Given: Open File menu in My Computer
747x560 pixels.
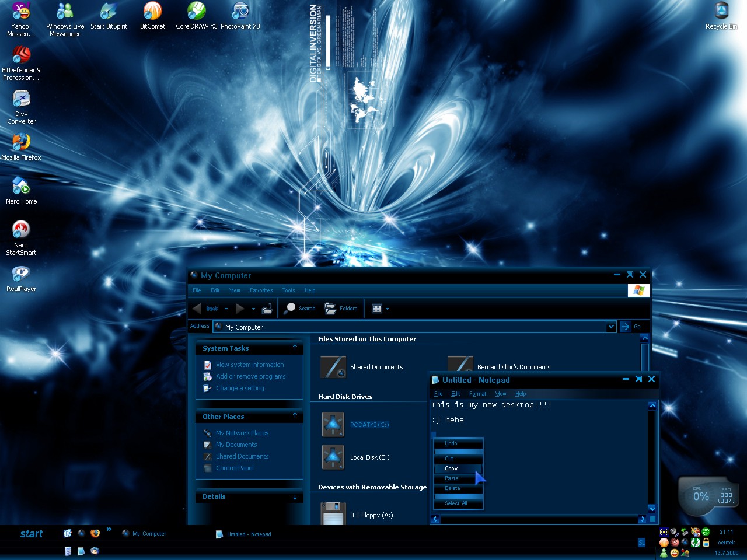Looking at the screenshot, I should click(197, 290).
